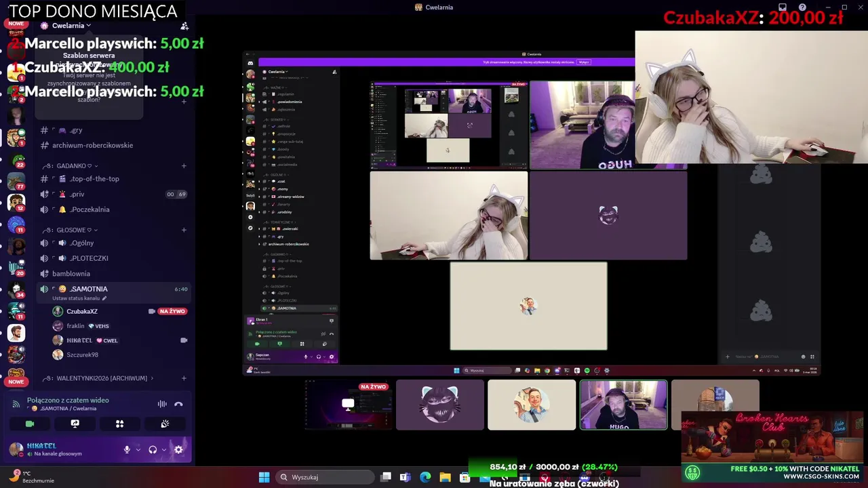Add a channel to the GADANKO category
This screenshot has height=488, width=868.
coord(184,165)
